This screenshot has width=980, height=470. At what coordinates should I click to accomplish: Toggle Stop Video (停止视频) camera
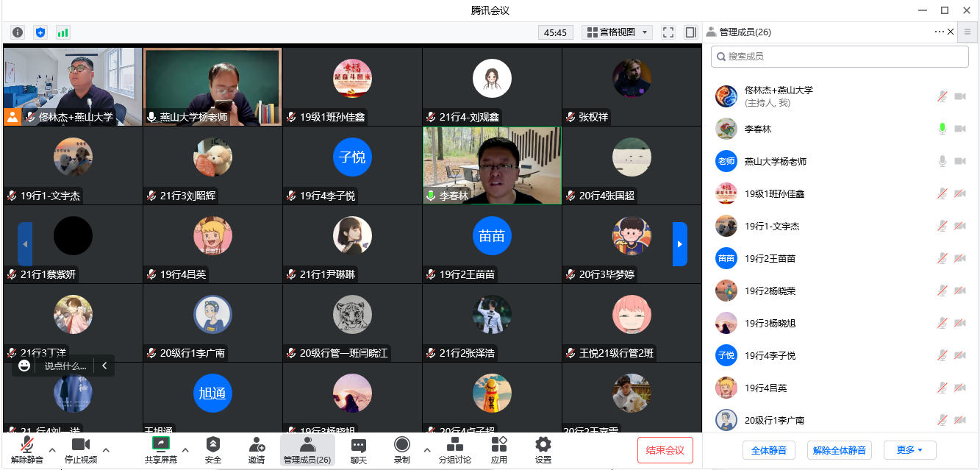80,449
